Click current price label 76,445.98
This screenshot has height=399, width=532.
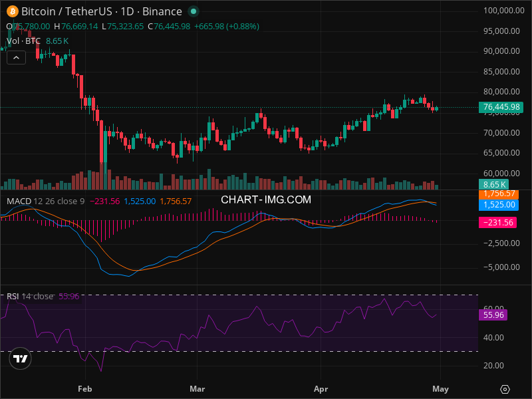click(x=501, y=107)
